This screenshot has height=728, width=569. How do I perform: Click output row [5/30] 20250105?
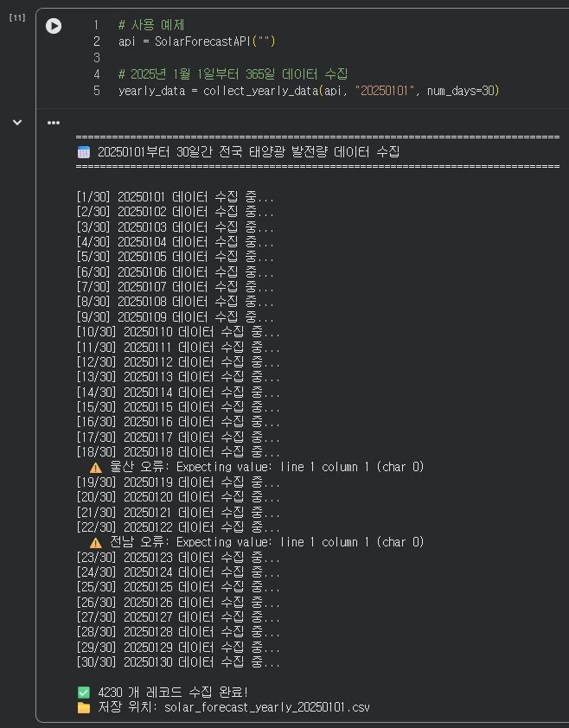tap(176, 257)
